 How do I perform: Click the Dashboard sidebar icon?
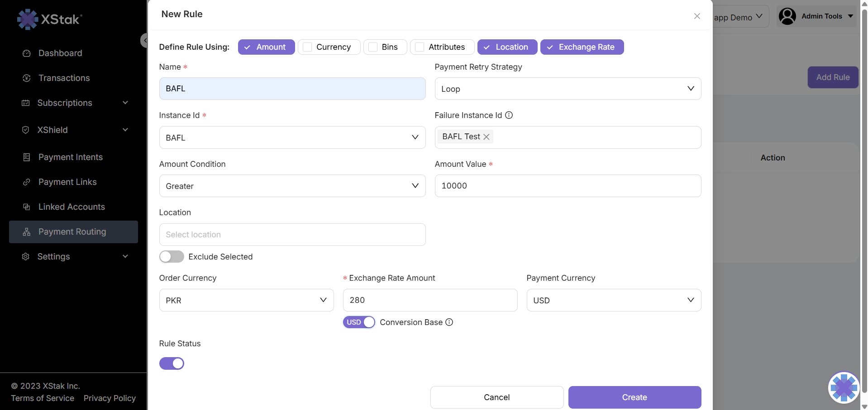(x=27, y=53)
